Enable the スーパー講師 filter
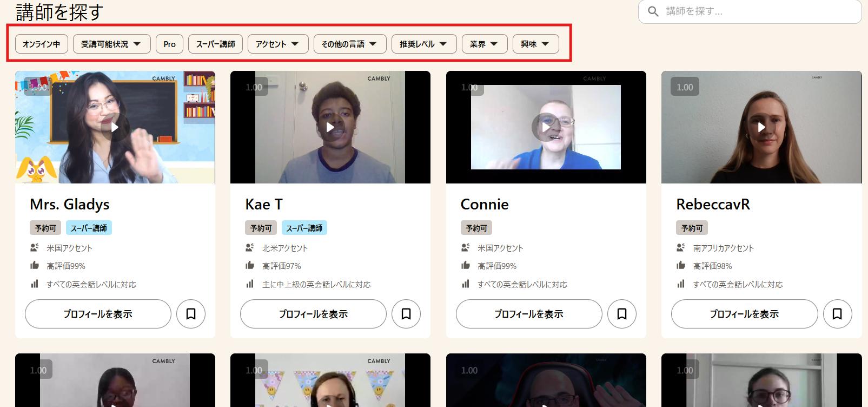 [215, 44]
